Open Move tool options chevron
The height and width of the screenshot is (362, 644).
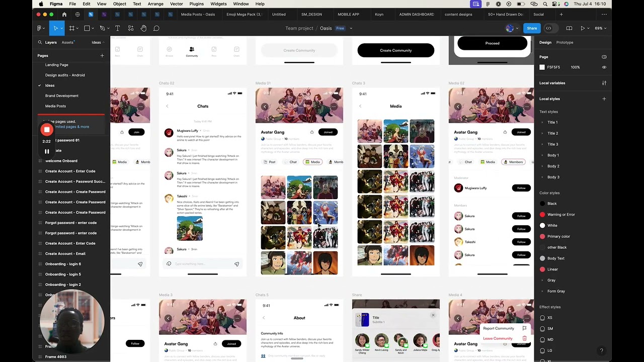[61, 28]
